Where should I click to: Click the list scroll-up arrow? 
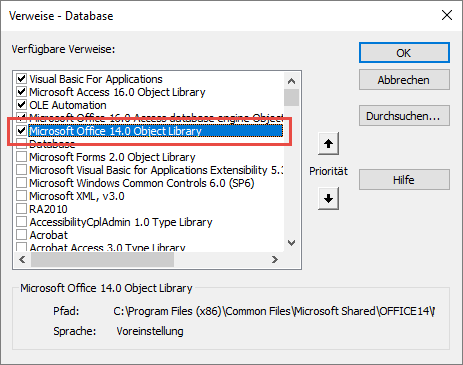(x=291, y=81)
